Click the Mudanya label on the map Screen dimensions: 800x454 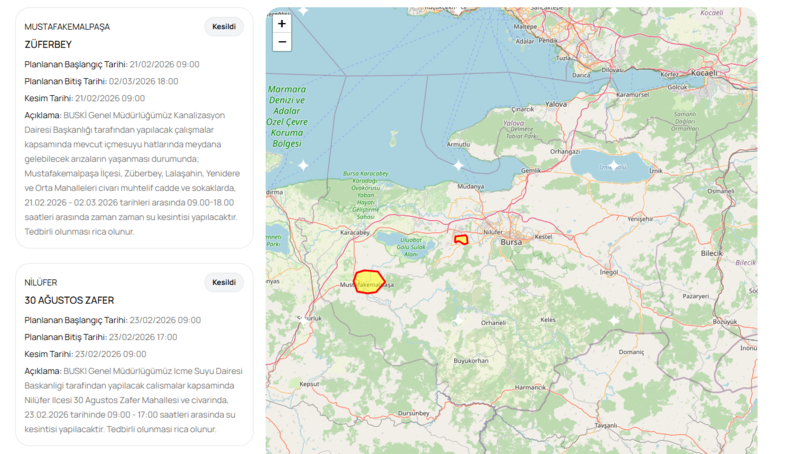470,187
